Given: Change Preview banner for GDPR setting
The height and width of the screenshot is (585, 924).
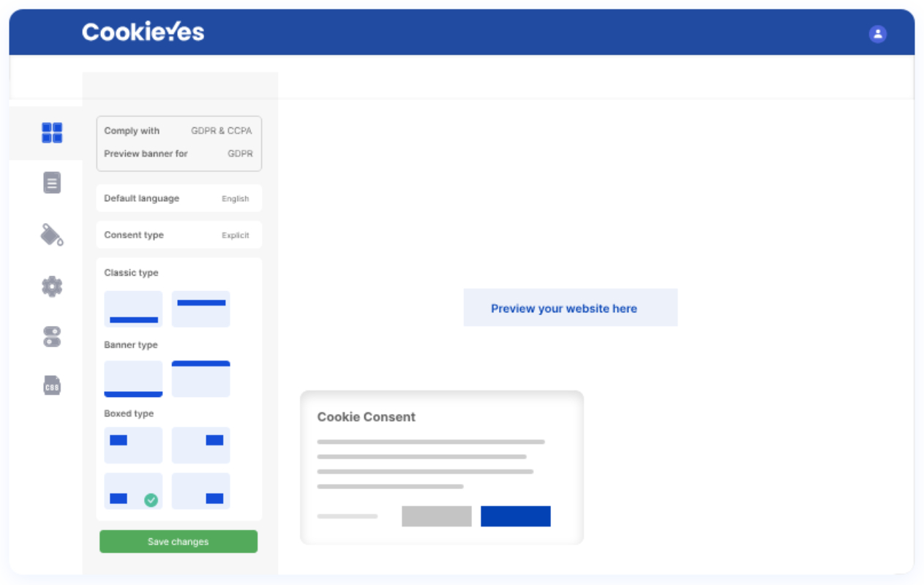Looking at the screenshot, I should point(179,154).
